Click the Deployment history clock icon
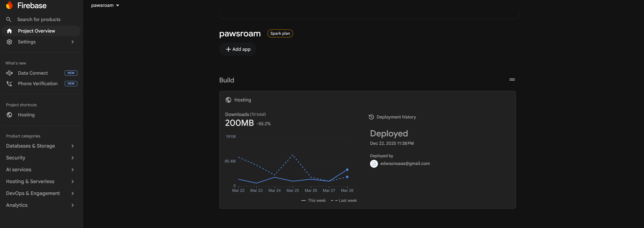Image resolution: width=644 pixels, height=228 pixels. [x=371, y=117]
